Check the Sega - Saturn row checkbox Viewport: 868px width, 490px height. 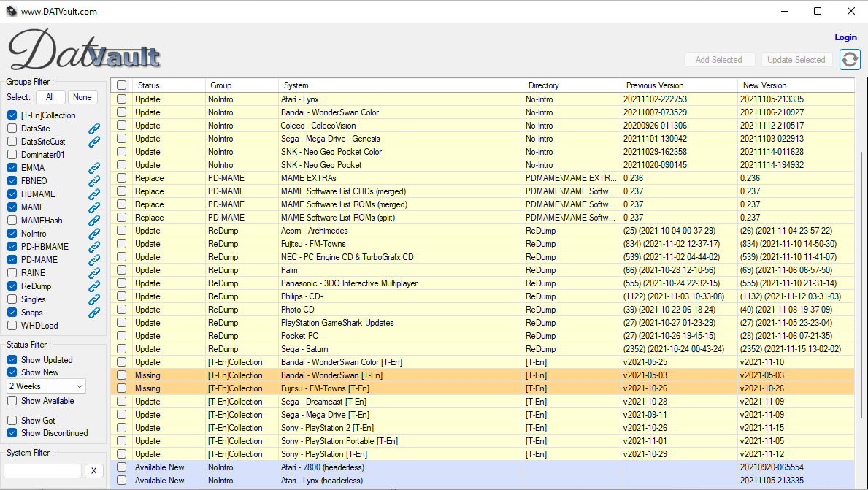(122, 349)
